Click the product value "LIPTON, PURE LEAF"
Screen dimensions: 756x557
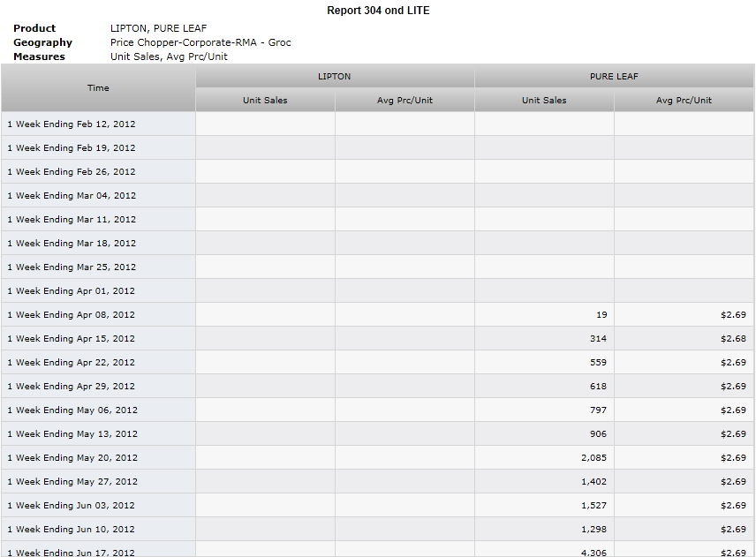(x=158, y=28)
